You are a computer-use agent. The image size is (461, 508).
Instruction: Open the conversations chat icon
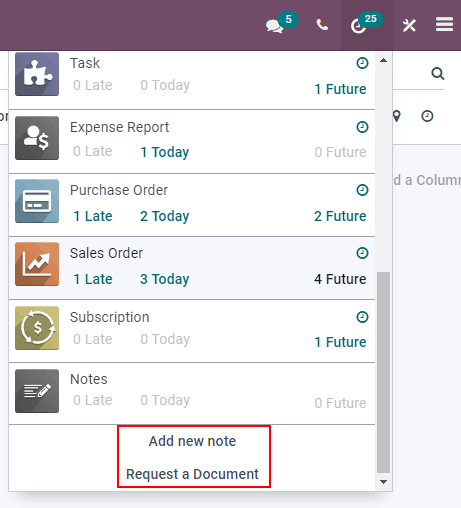(x=274, y=26)
